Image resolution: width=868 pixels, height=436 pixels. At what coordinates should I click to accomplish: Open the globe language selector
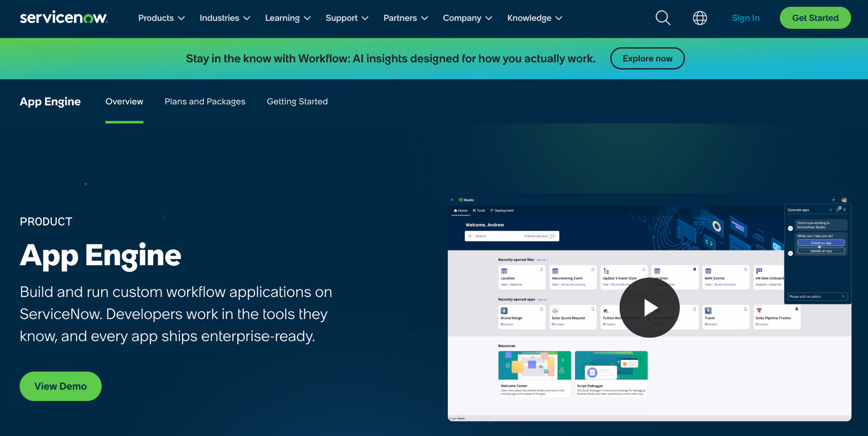click(x=700, y=18)
